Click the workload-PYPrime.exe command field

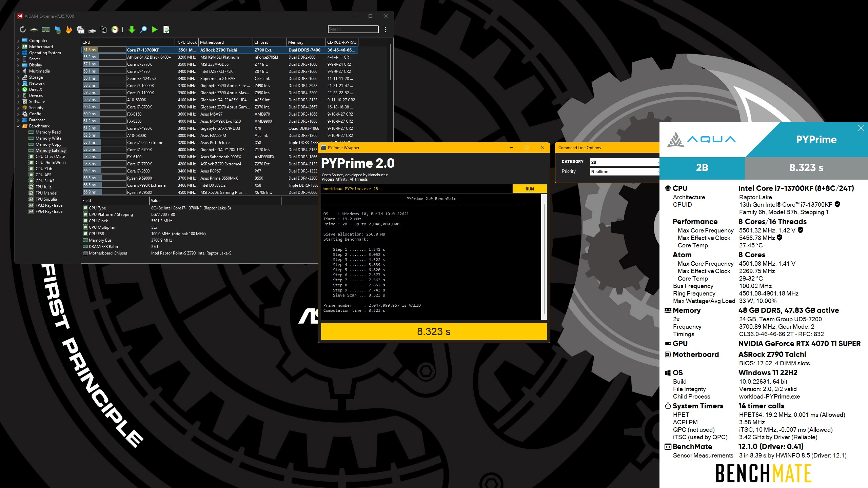coord(416,189)
